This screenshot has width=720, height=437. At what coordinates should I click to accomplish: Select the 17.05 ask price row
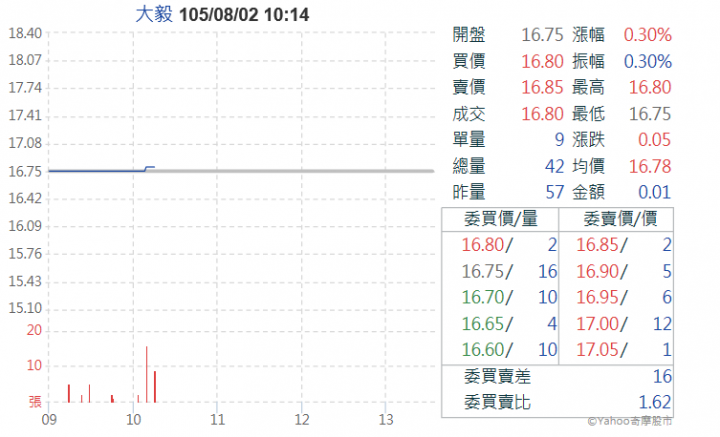[x=615, y=349]
